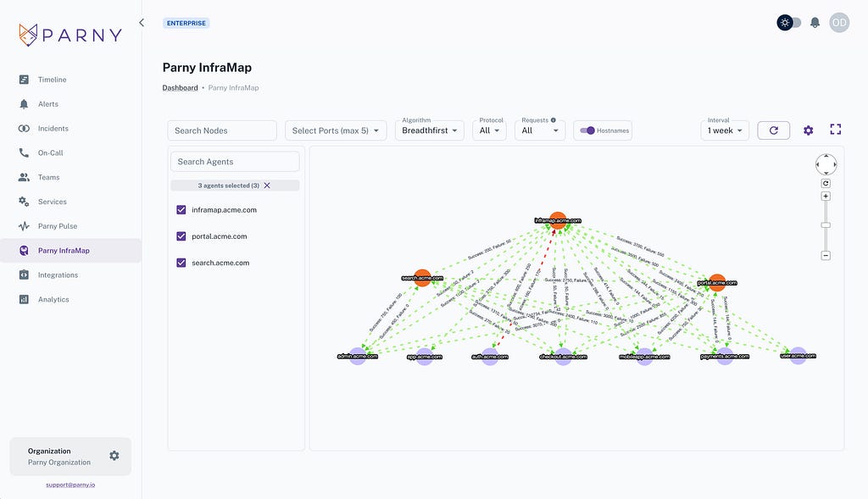Open the OD user avatar menu
Viewport: 868px width, 499px height.
pyautogui.click(x=839, y=23)
